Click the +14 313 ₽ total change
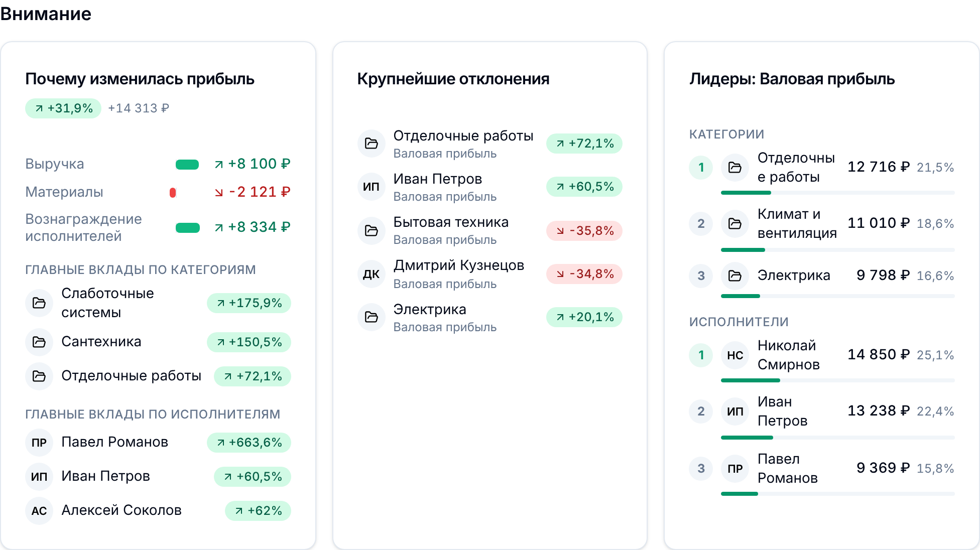 pyautogui.click(x=139, y=108)
